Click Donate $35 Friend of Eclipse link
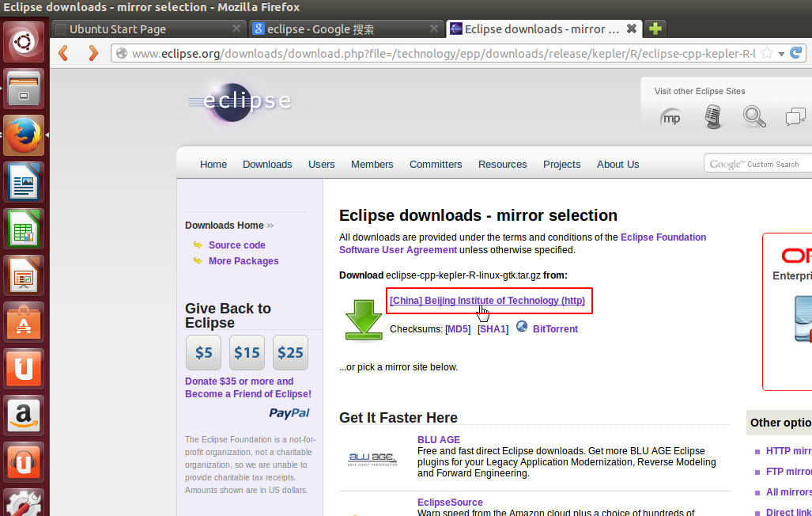Image resolution: width=812 pixels, height=516 pixels. (x=248, y=387)
